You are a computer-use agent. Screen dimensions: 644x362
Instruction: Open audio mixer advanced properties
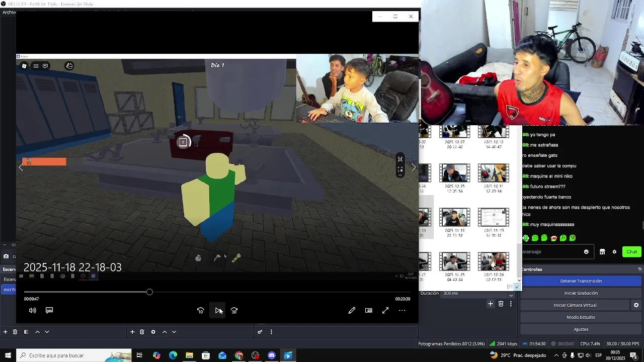click(260, 332)
